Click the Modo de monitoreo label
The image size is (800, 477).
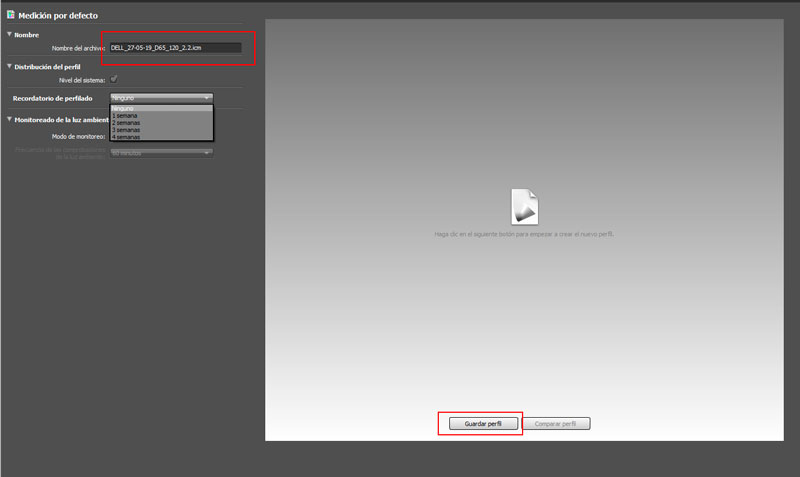[78, 135]
